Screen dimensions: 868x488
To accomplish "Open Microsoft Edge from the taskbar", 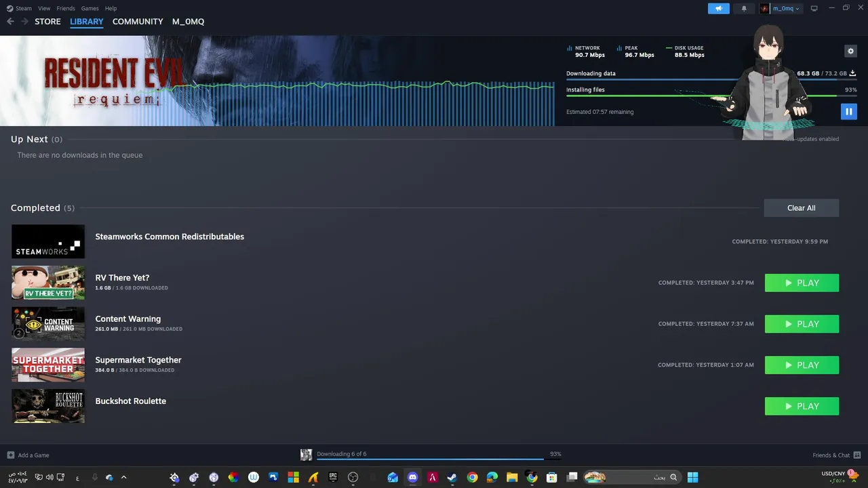I will click(492, 477).
